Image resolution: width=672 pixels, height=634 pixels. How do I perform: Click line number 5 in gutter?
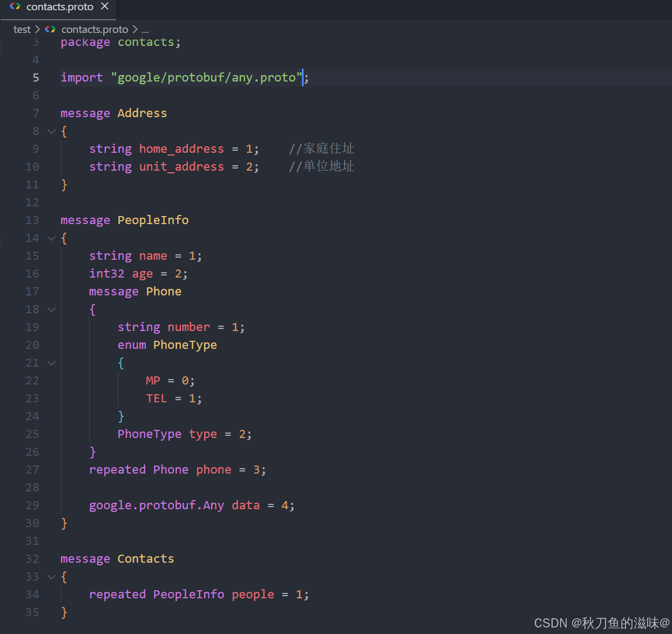click(x=36, y=78)
